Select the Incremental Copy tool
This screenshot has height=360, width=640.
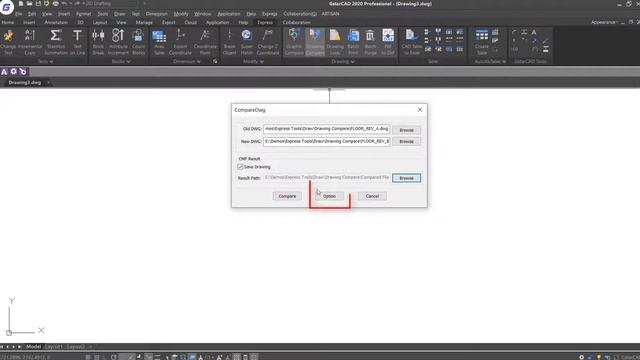pos(30,42)
